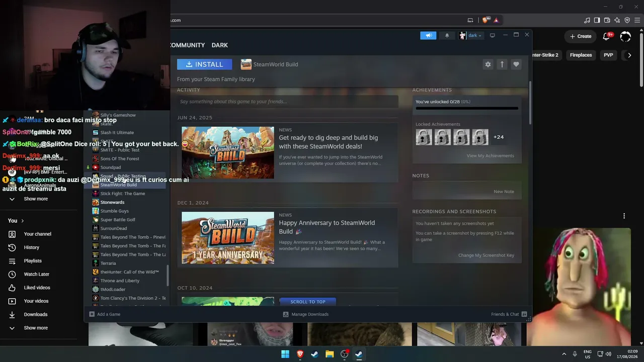
Task: Install SteamWorld Build
Action: pyautogui.click(x=204, y=64)
